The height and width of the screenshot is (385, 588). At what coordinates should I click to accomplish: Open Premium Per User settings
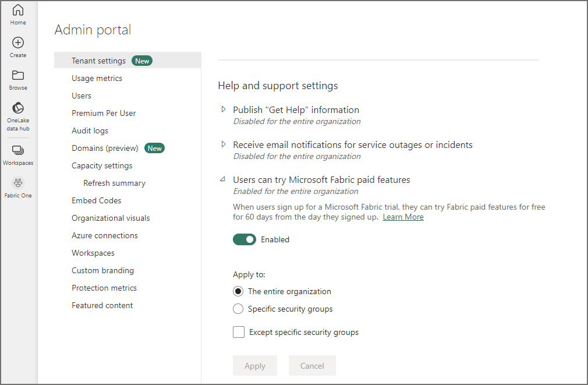coord(104,113)
